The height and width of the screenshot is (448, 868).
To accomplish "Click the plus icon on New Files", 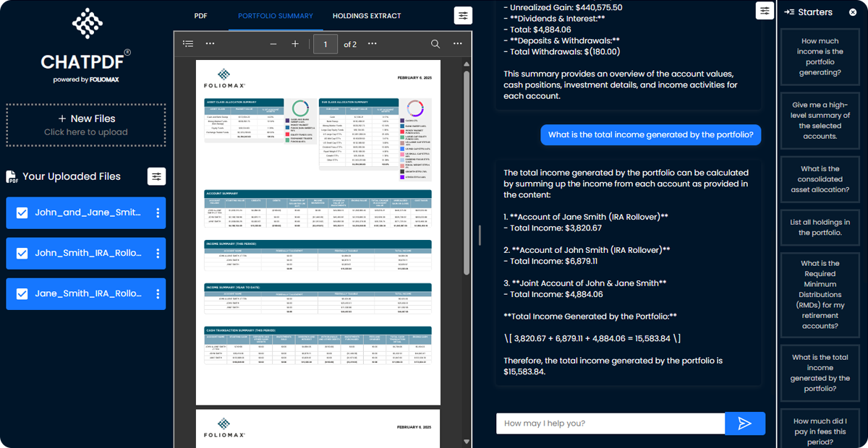I will (62, 119).
